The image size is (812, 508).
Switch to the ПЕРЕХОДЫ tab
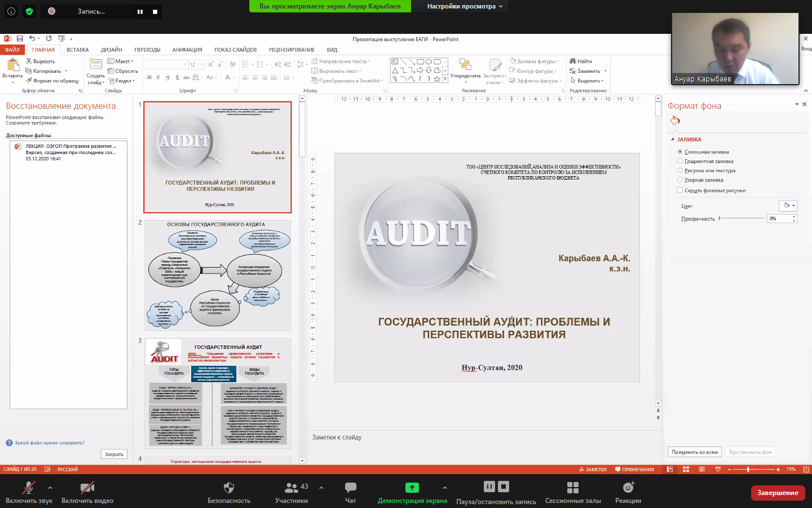[x=147, y=50]
